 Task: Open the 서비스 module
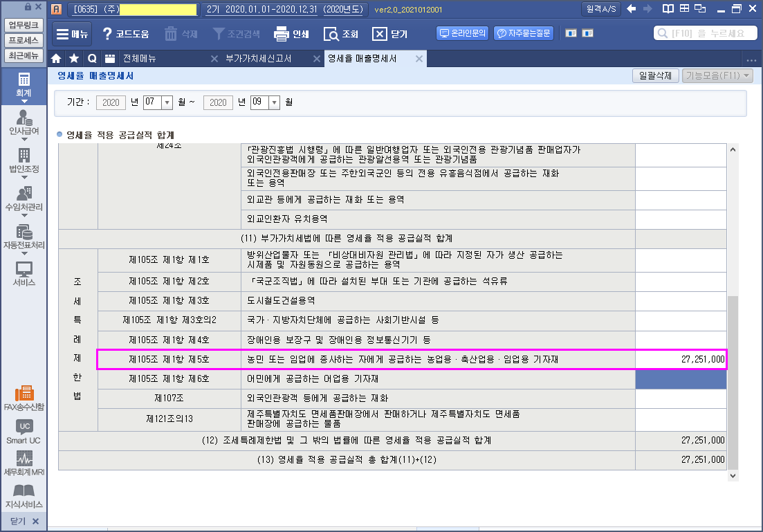(24, 273)
